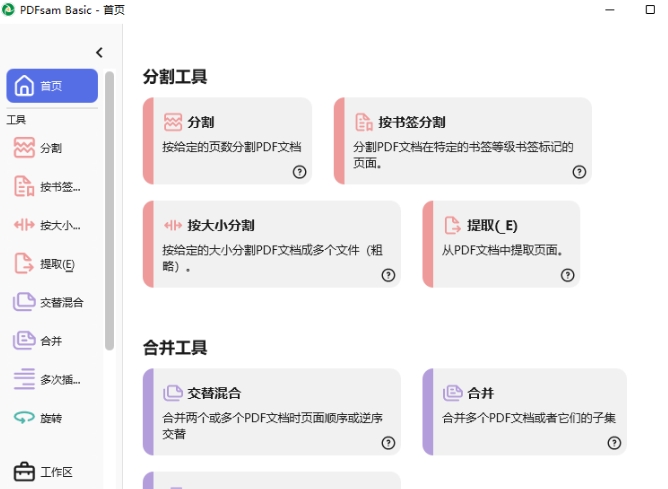The image size is (668, 489).
Task: Click help icon on 按书签分割 card
Action: pos(579,172)
